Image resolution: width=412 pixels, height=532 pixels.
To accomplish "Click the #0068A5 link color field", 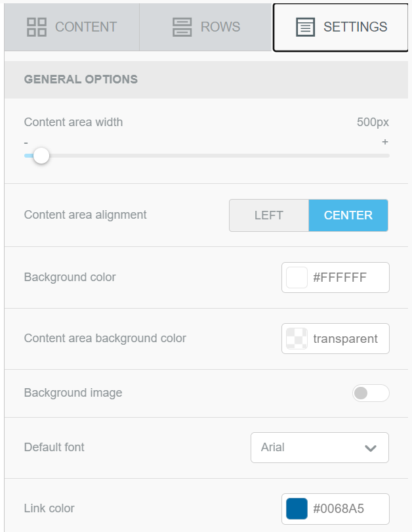I will click(x=335, y=508).
